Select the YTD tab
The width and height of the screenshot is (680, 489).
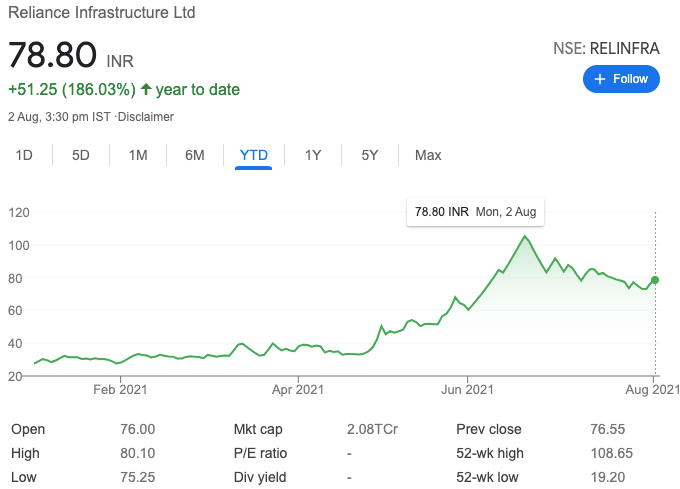click(254, 155)
